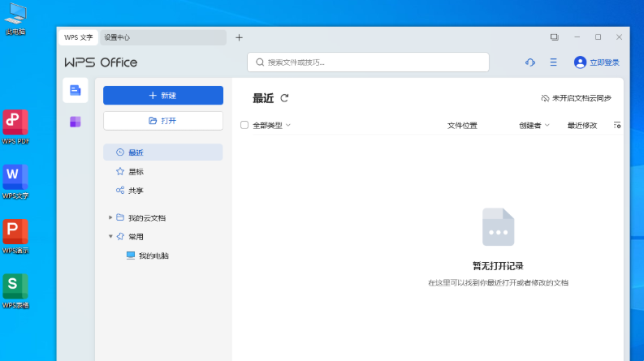Open WPS PDF desktop icon
This screenshot has width=644, height=361.
pyautogui.click(x=15, y=122)
